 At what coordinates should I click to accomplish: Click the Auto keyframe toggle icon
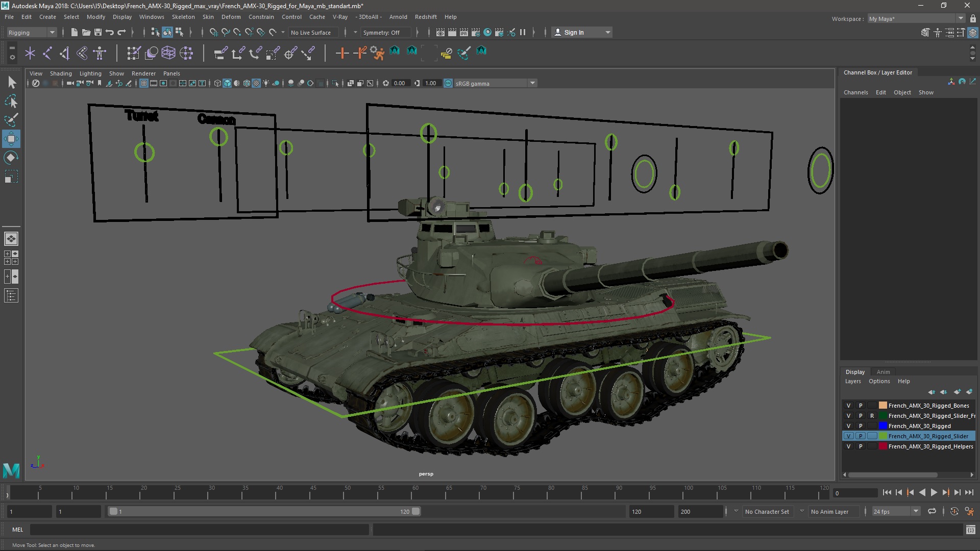click(x=954, y=511)
